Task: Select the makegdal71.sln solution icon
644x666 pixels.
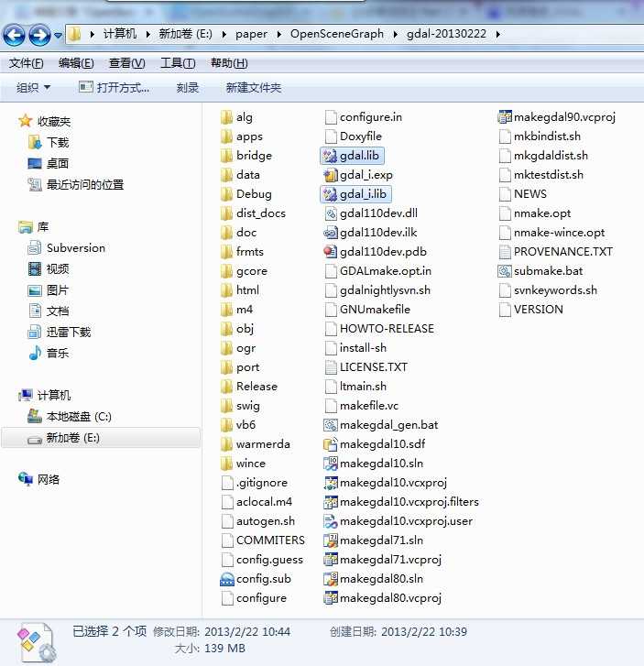Action: 331,540
